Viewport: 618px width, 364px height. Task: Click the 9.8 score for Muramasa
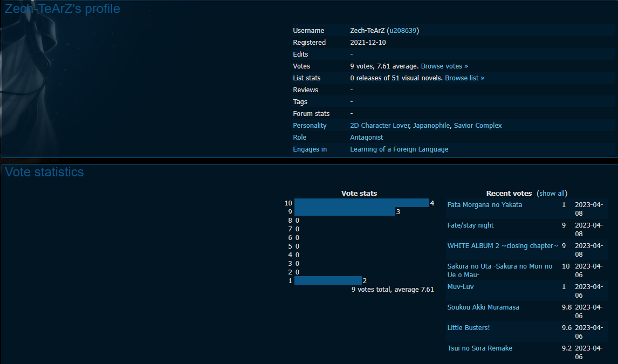click(x=566, y=307)
